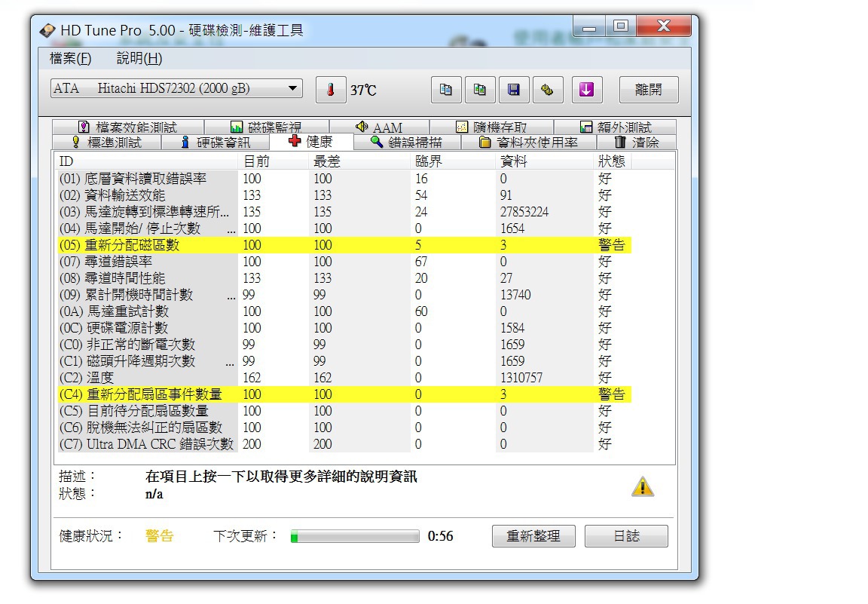Click the copy info to clipboard icon
Image resolution: width=868 pixels, height=604 pixels.
445,90
